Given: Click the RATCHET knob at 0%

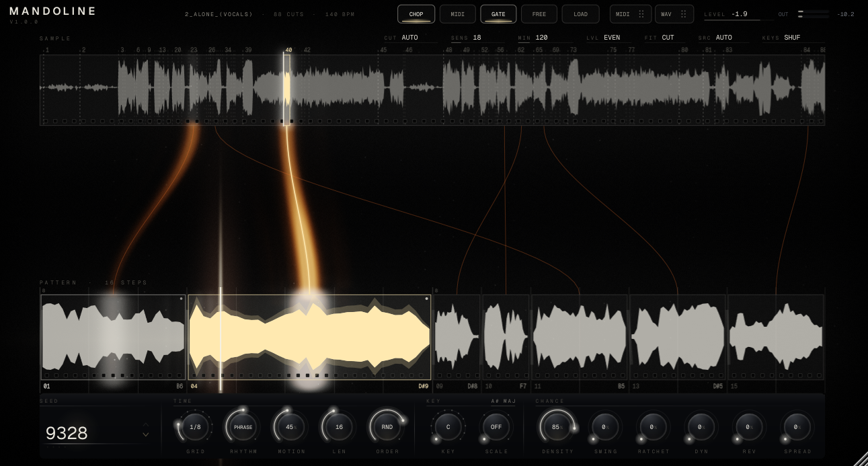Looking at the screenshot, I should point(653,427).
